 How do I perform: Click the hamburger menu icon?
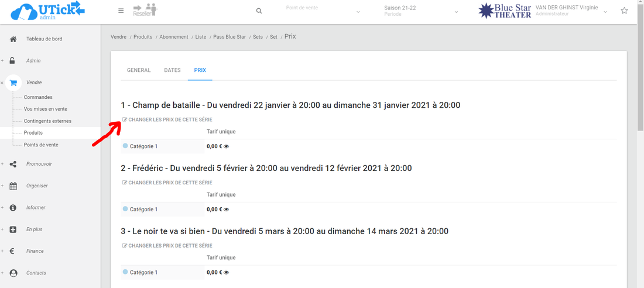coord(121,11)
